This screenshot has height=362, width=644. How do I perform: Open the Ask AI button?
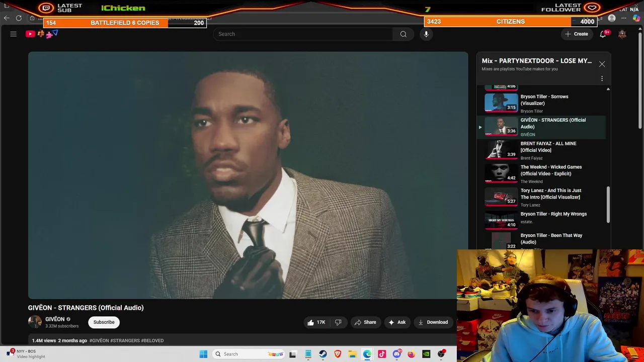396,322
